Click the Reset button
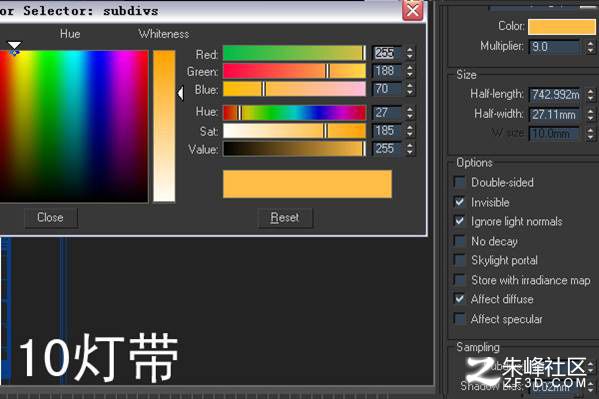This screenshot has width=599, height=399. pos(285,217)
